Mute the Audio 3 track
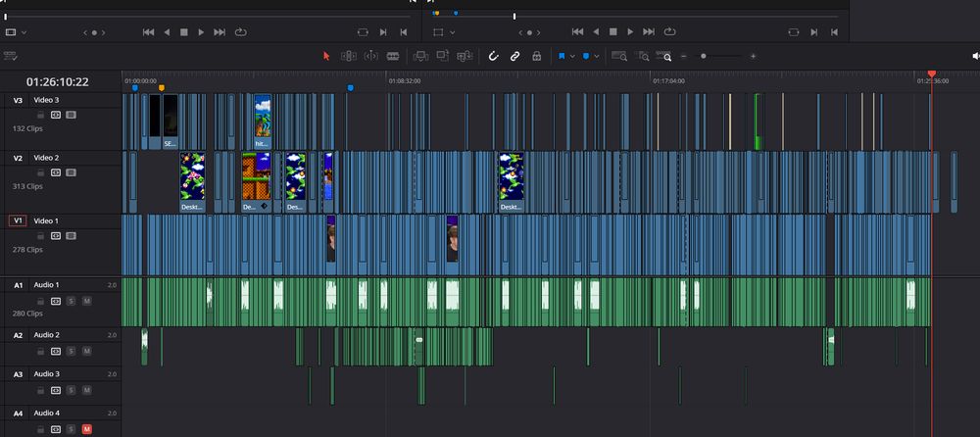Image resolution: width=980 pixels, height=437 pixels. 86,390
